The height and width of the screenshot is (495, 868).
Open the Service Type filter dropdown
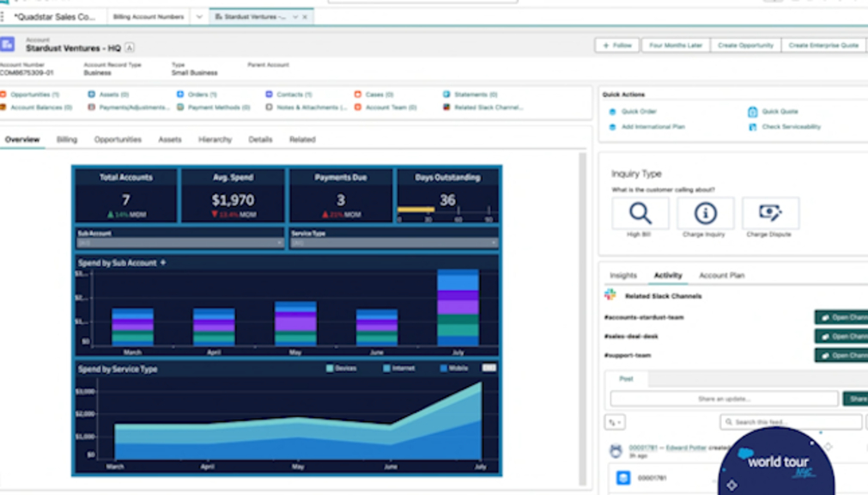coord(393,243)
